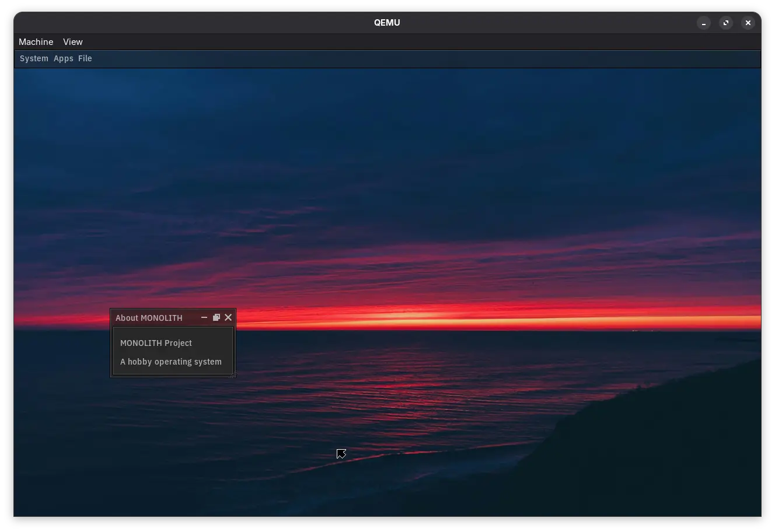Click the text A hobby operating system

tap(170, 362)
